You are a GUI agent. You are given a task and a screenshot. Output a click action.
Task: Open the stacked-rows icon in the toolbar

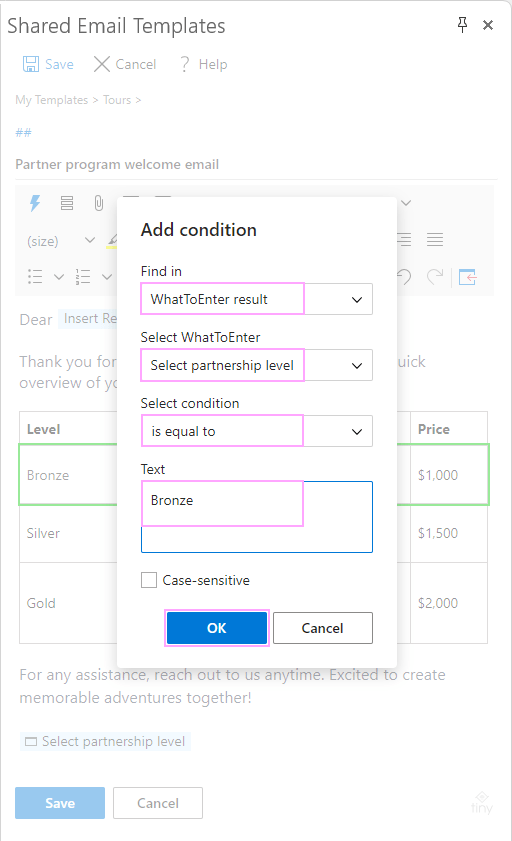click(67, 203)
